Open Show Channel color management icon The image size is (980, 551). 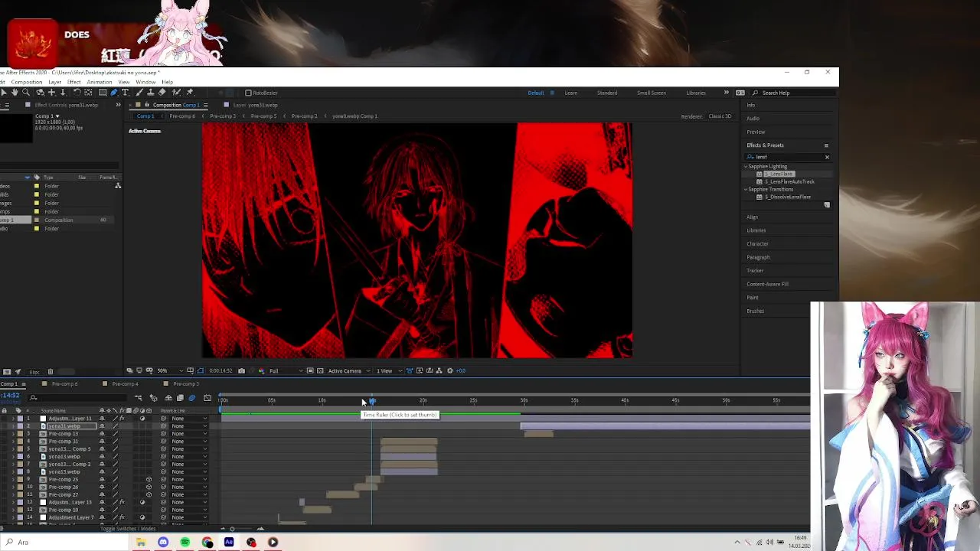pyautogui.click(x=262, y=370)
